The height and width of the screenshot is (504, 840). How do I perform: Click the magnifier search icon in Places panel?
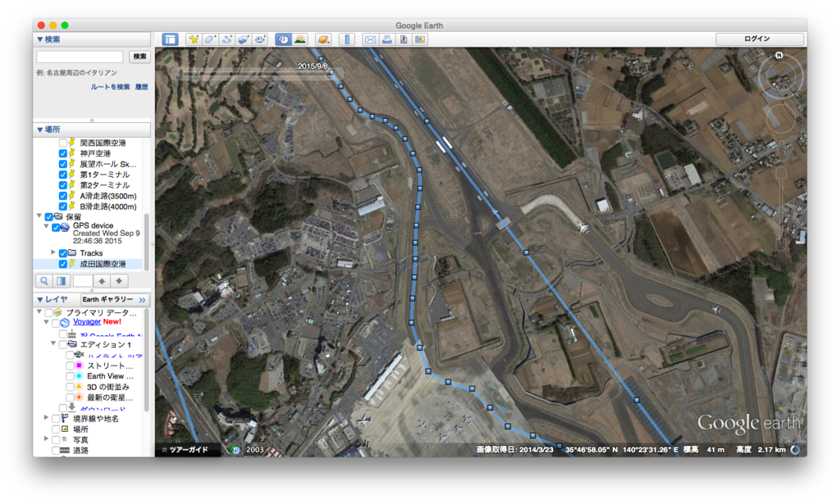pos(44,281)
